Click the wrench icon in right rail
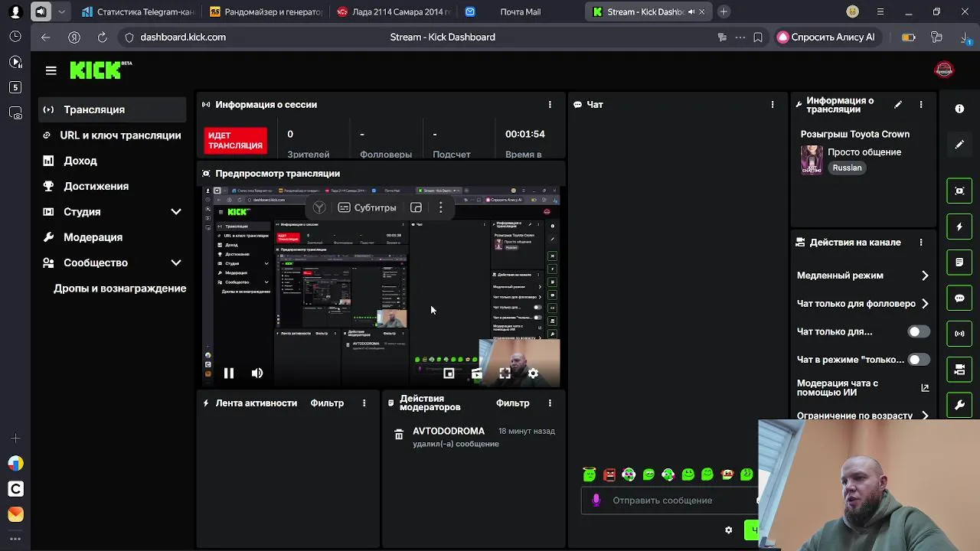This screenshot has width=980, height=551. pyautogui.click(x=959, y=405)
